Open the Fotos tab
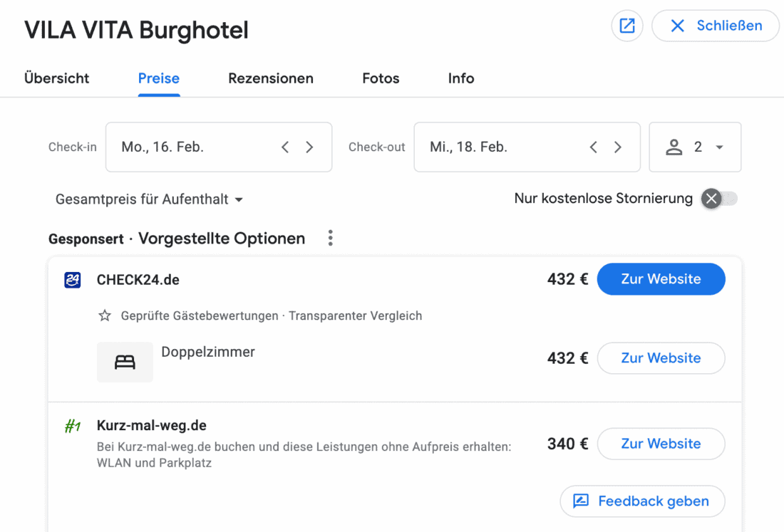The width and height of the screenshot is (784, 532). click(x=380, y=78)
